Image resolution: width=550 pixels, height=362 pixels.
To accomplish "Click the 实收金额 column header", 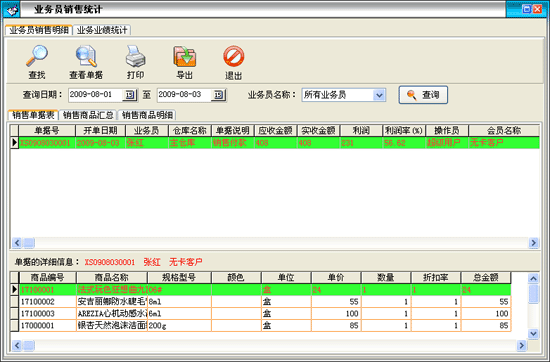I will click(x=318, y=130).
